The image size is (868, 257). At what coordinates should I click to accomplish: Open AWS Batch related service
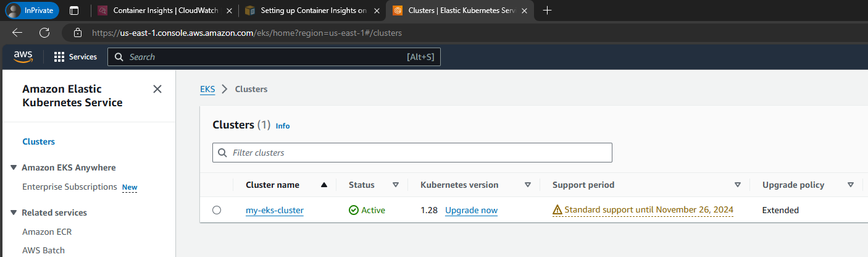[x=43, y=250]
